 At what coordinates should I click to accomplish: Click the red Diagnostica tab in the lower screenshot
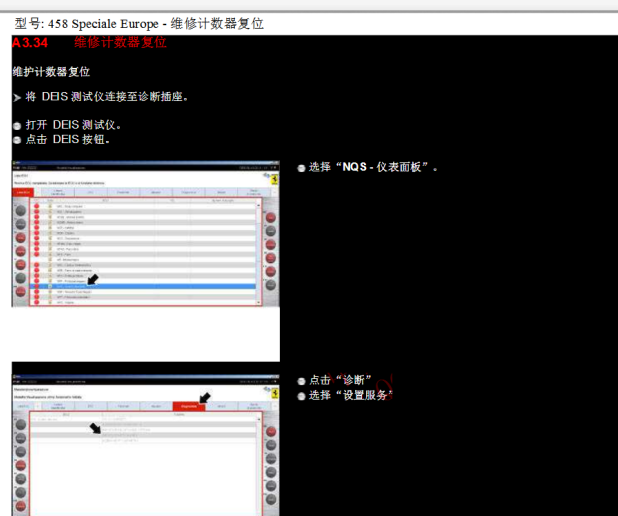[189, 406]
